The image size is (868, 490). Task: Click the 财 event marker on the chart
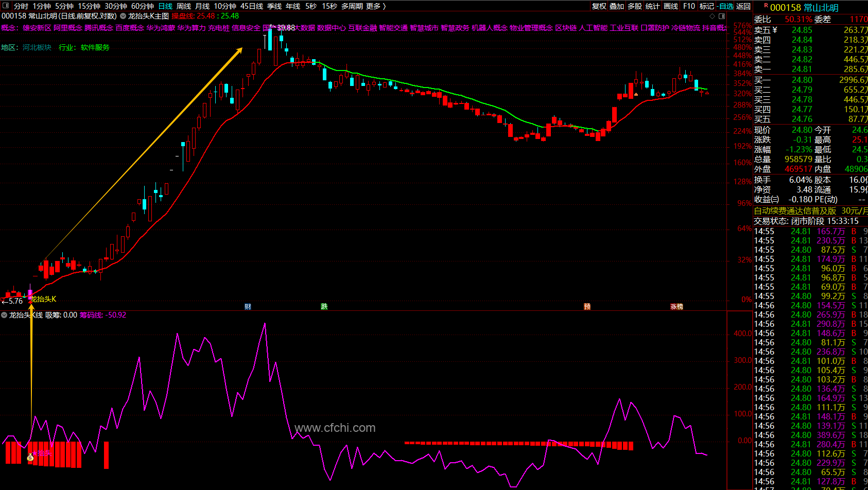[248, 307]
